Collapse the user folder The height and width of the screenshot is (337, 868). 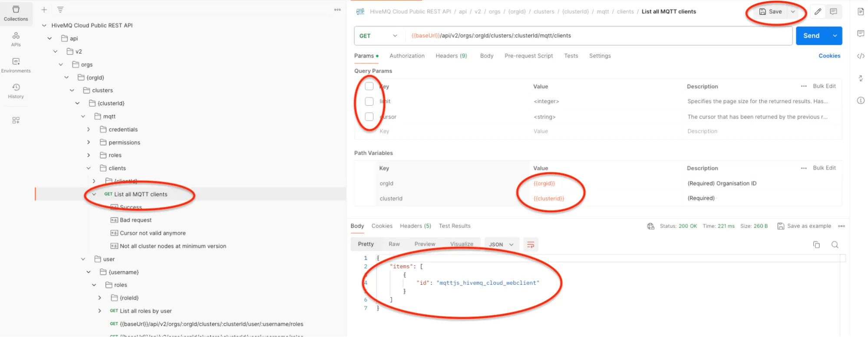83,259
